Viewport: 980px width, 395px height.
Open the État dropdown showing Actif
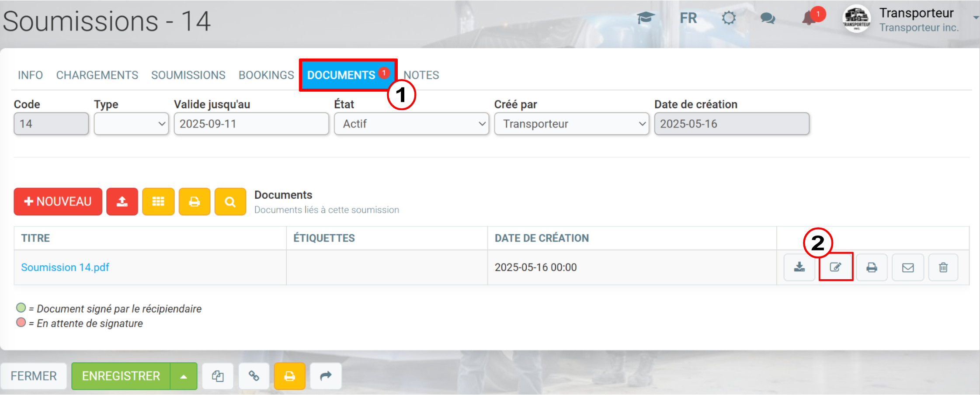411,124
